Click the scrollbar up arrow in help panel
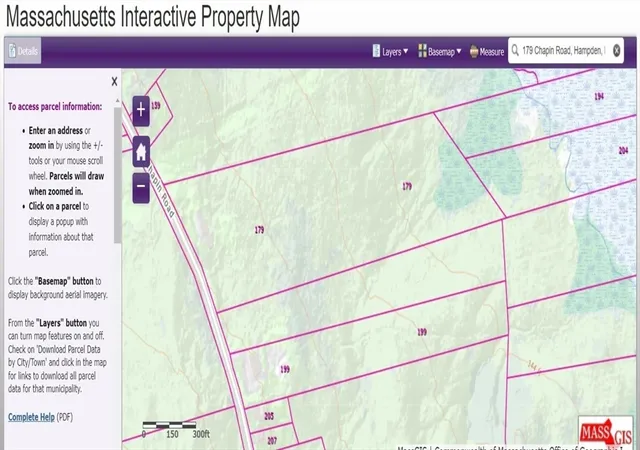 [x=118, y=100]
